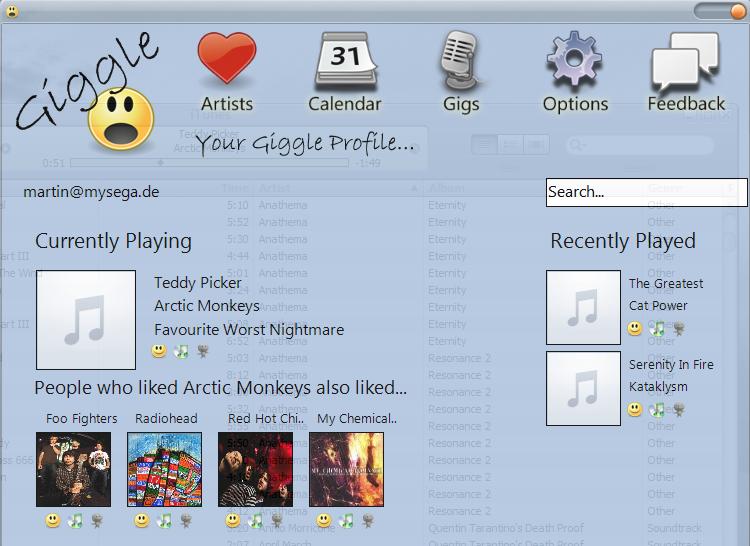Open the Gigs microphone icon
Image resolution: width=750 pixels, height=546 pixels.
point(459,61)
